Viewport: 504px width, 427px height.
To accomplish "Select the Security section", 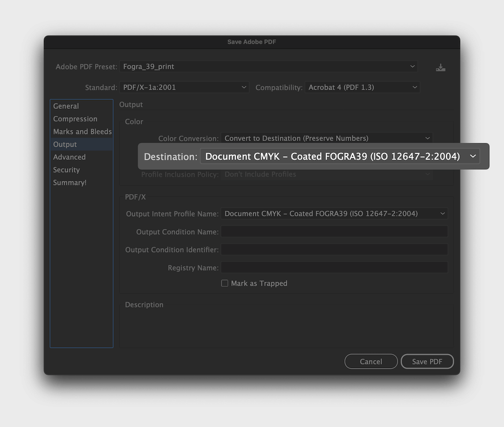I will (82, 170).
